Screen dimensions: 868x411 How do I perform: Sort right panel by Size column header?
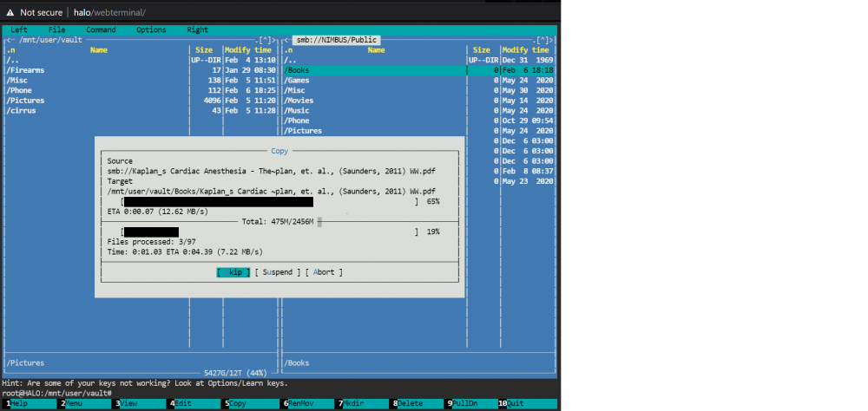(482, 49)
